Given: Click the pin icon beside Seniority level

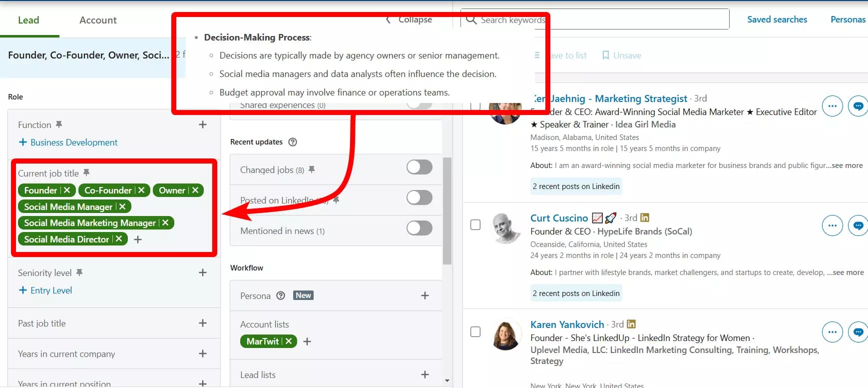Looking at the screenshot, I should pyautogui.click(x=79, y=272).
